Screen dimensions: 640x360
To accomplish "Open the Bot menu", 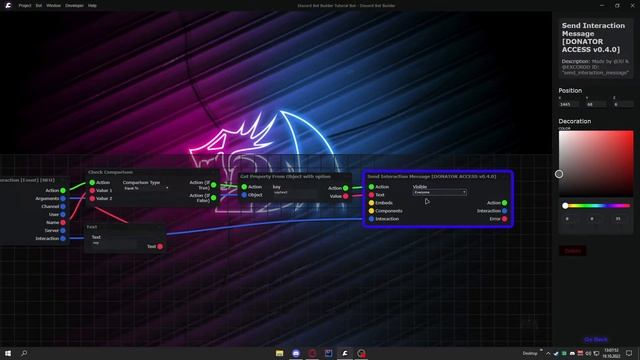I will click(x=39, y=6).
